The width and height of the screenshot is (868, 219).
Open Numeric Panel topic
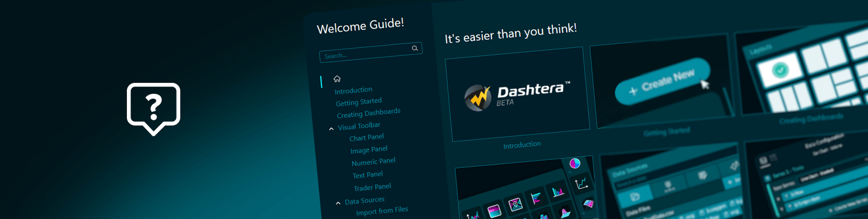(373, 161)
